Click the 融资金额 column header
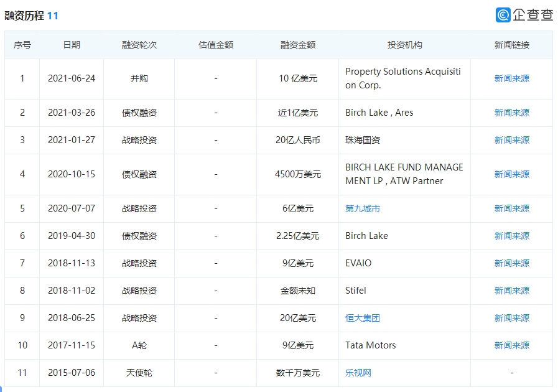 click(x=298, y=45)
